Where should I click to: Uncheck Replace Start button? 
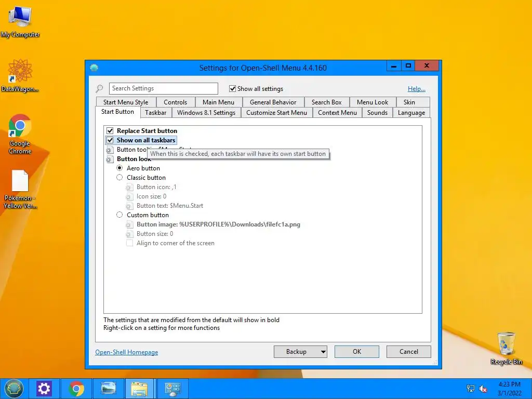110,130
